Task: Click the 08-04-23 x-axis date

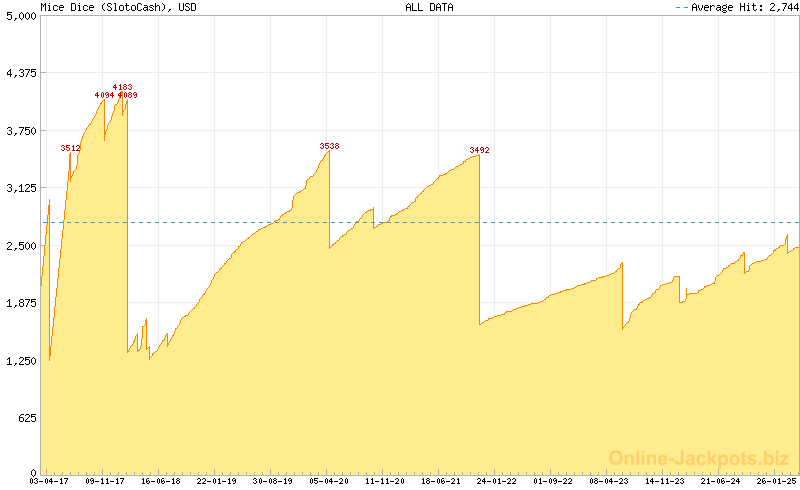Action: pos(609,481)
